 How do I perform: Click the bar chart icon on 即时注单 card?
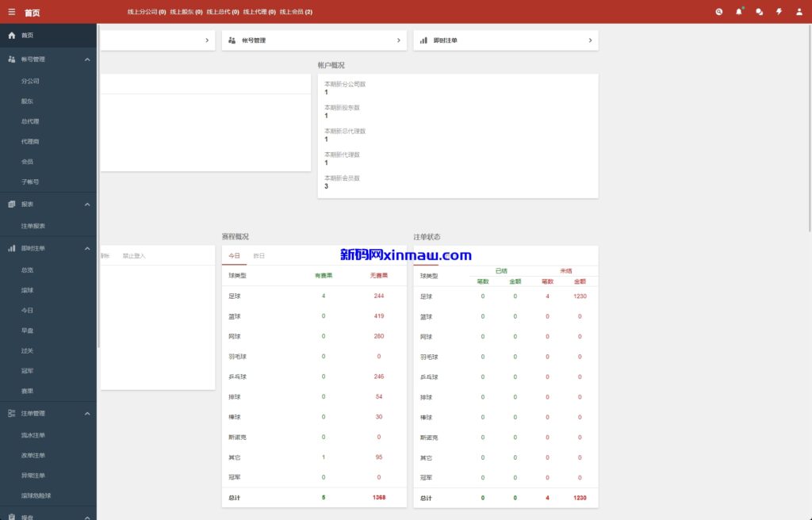coord(423,40)
